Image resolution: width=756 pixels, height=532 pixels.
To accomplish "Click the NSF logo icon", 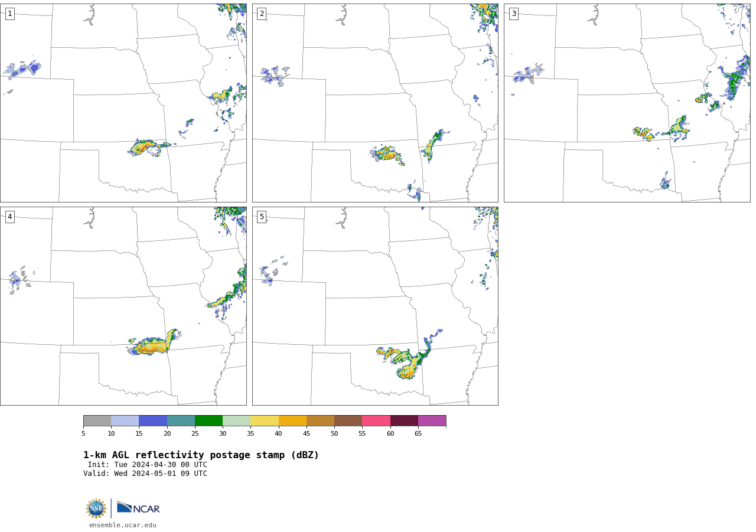I will 96,508.
